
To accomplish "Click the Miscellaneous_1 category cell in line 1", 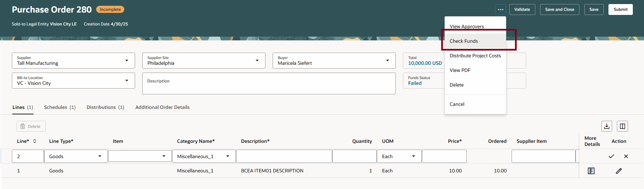I will coord(195,171).
